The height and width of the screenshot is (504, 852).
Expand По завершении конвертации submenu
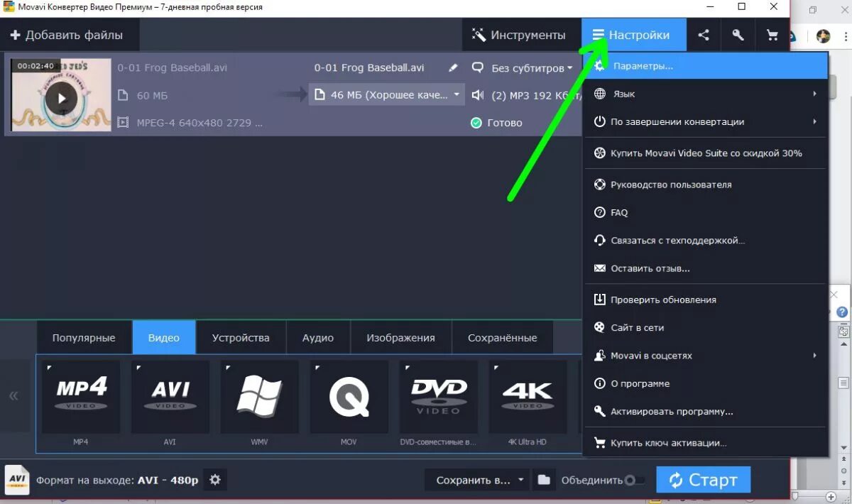(x=706, y=121)
